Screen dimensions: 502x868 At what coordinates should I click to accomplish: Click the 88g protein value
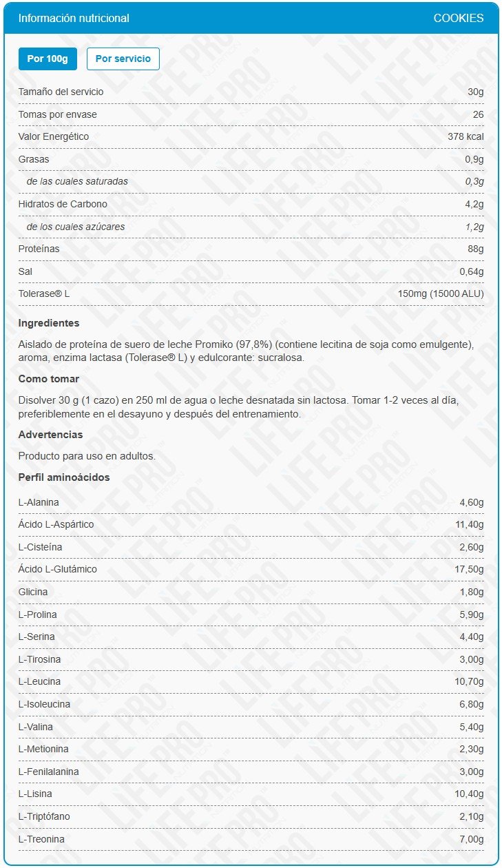click(475, 249)
